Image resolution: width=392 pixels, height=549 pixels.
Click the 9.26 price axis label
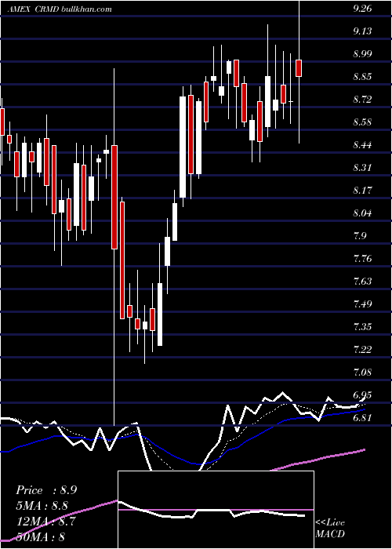(362, 9)
